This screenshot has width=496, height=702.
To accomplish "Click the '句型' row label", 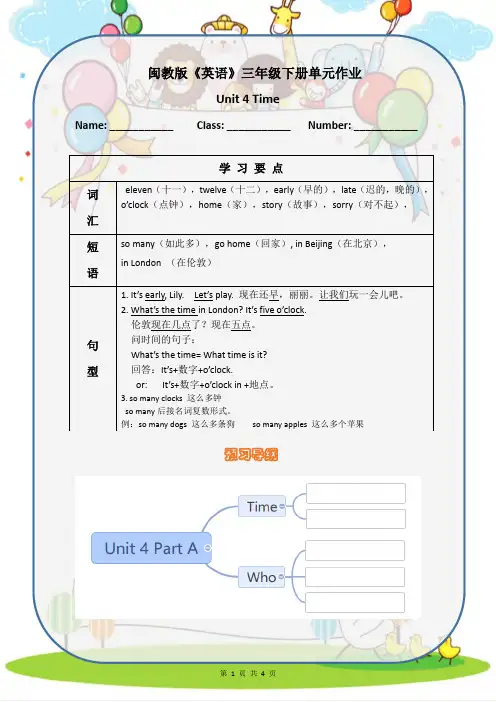I will (x=93, y=358).
